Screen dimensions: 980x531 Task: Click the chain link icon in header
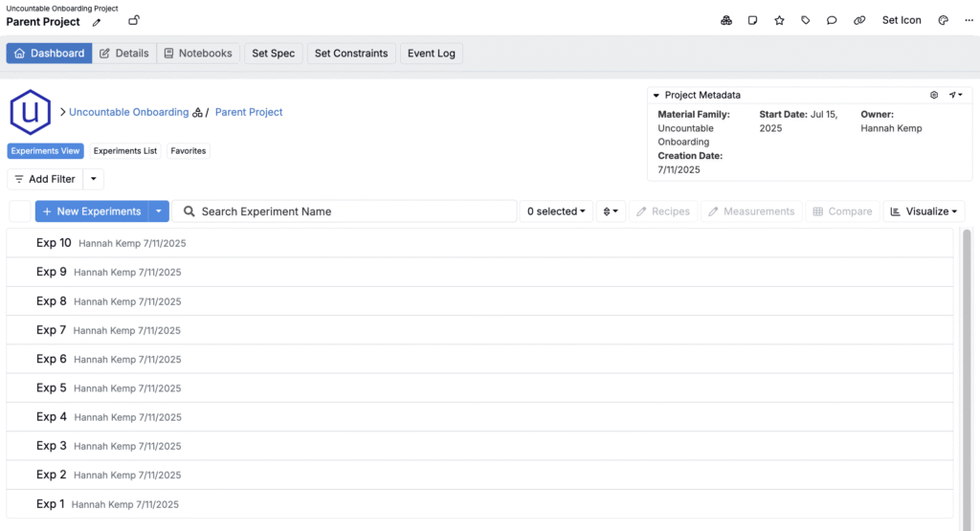coord(858,20)
